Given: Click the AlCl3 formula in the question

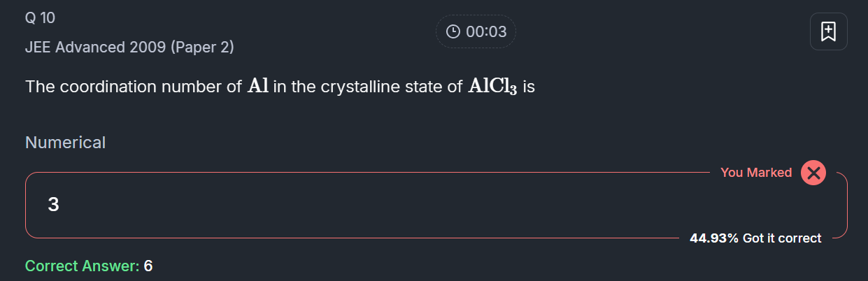Looking at the screenshot, I should pos(492,87).
